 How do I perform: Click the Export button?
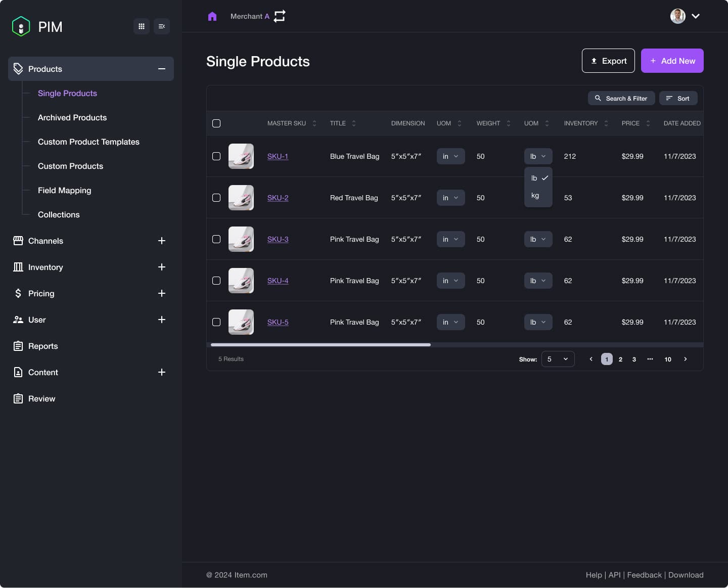[x=608, y=61]
